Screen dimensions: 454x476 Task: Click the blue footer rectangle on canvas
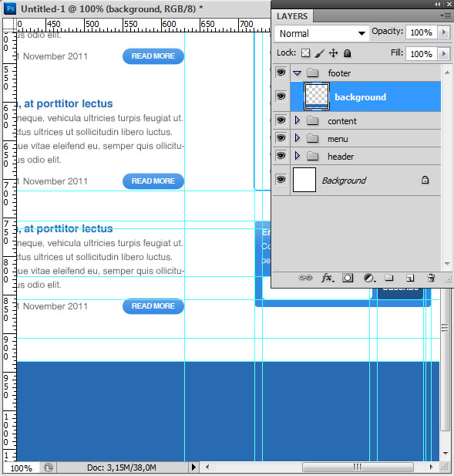pyautogui.click(x=227, y=411)
